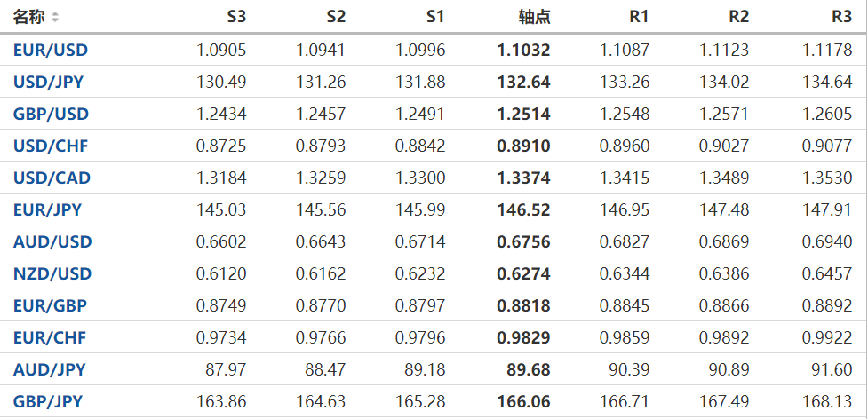This screenshot has width=868, height=419.
Task: Open the EUR/CHF pair link
Action: (x=50, y=338)
